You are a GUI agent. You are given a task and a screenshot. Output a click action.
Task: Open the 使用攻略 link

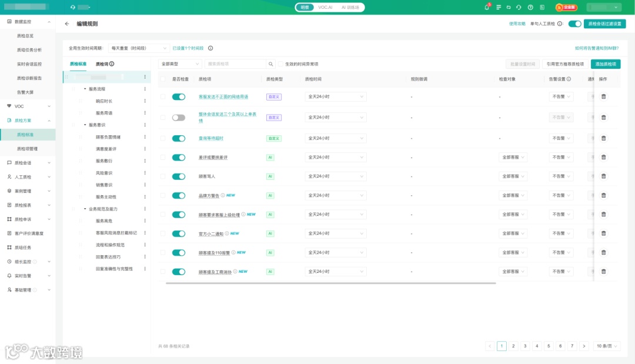(x=517, y=24)
